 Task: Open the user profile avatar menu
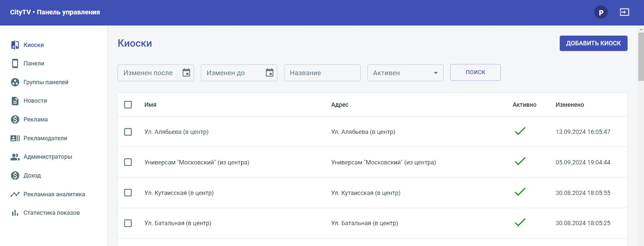point(601,12)
